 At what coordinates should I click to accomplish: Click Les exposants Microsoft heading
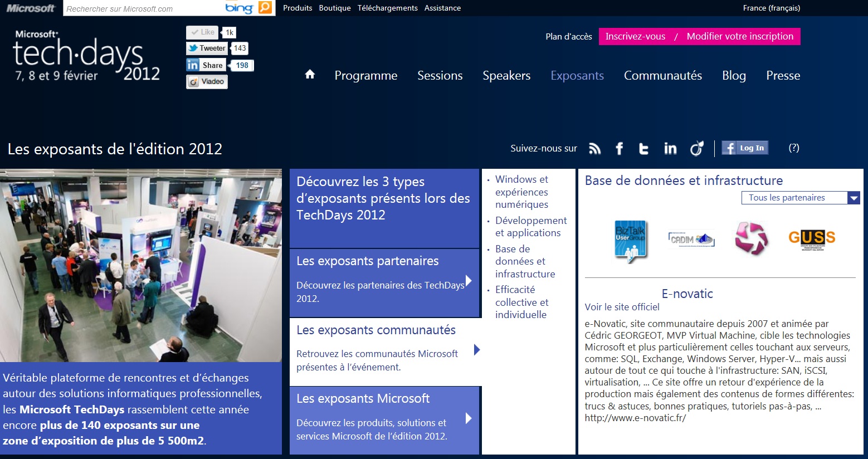pyautogui.click(x=363, y=398)
